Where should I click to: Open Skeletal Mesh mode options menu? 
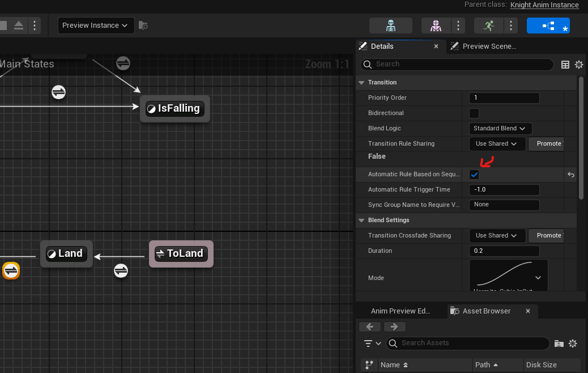pos(458,26)
